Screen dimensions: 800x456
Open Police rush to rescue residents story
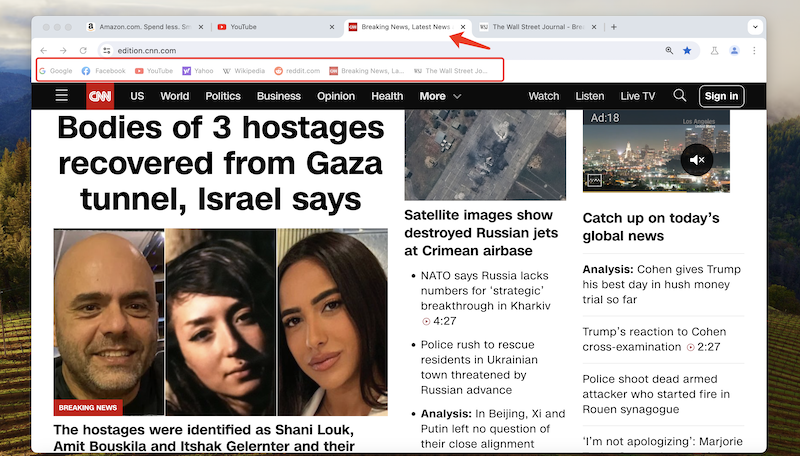[479, 367]
